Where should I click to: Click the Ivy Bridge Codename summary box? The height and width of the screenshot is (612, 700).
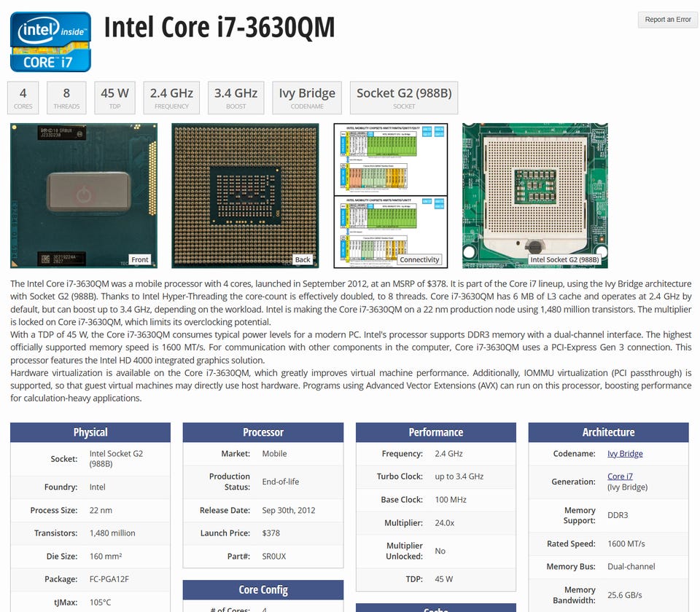tap(307, 98)
